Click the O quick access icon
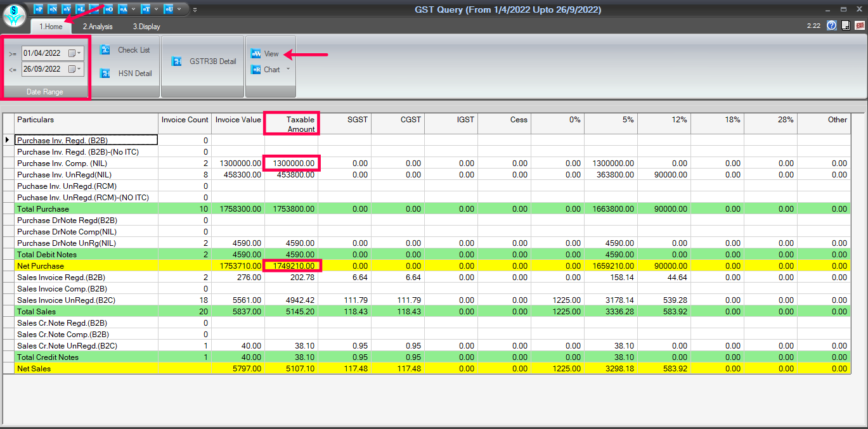Image resolution: width=868 pixels, height=429 pixels. coord(108,10)
